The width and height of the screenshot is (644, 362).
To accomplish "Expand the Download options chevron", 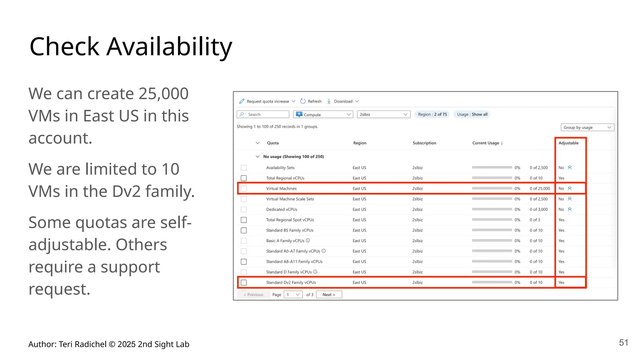I will [x=357, y=101].
